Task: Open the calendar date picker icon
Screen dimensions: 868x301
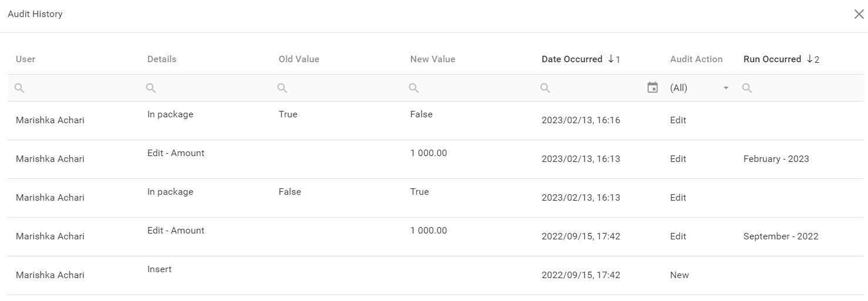Action: click(652, 88)
